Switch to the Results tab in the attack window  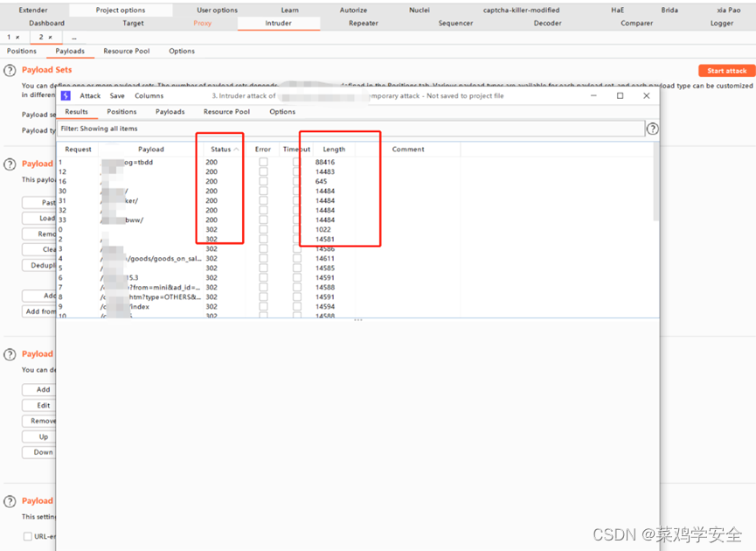pos(78,111)
